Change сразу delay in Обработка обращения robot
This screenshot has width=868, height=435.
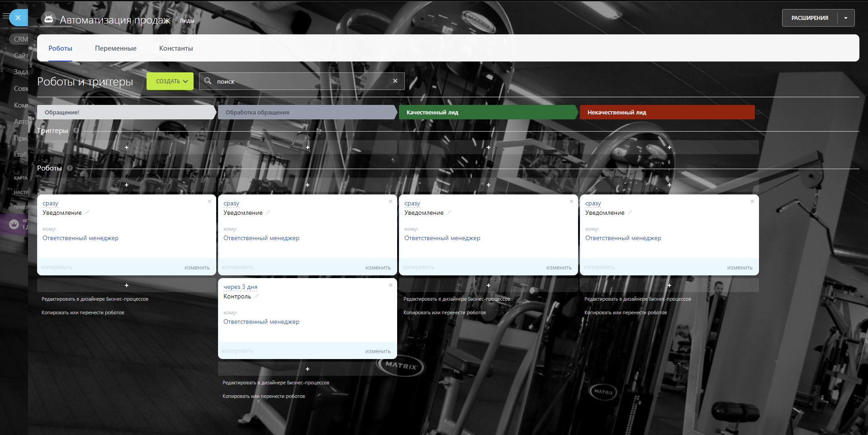[231, 203]
